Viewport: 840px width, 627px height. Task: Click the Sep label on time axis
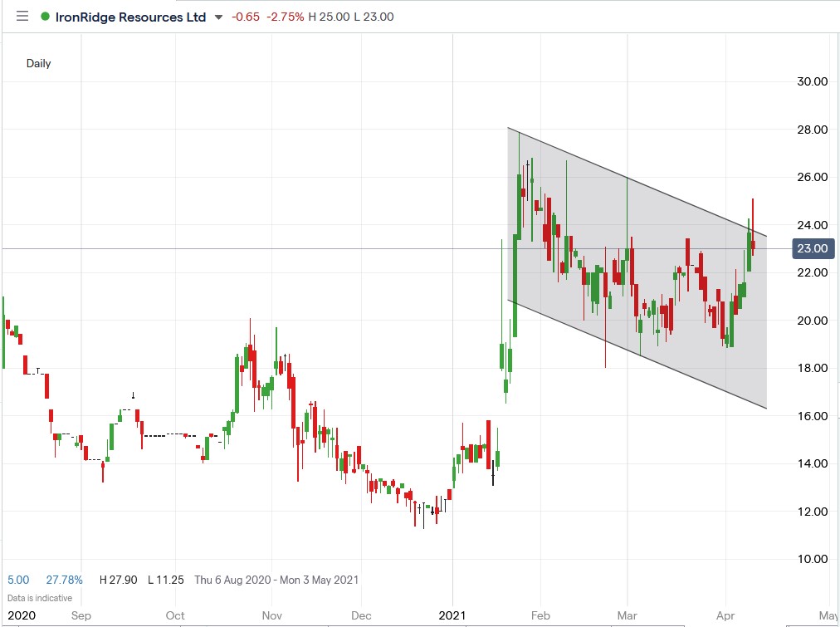coord(81,615)
